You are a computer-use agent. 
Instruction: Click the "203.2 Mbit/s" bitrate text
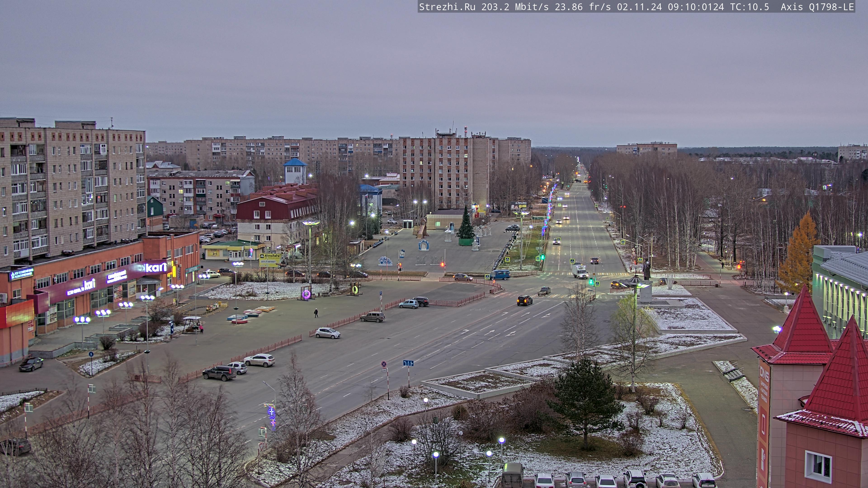(x=515, y=7)
